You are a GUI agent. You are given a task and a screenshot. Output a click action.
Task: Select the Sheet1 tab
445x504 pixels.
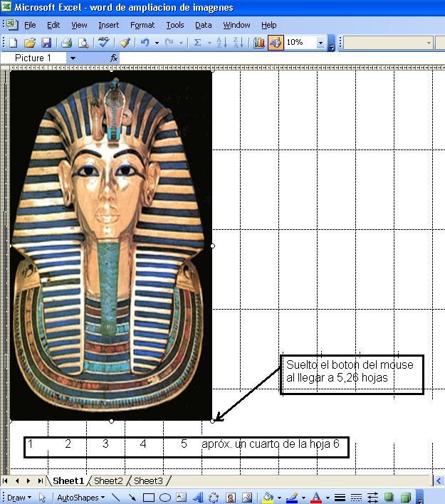click(x=68, y=481)
